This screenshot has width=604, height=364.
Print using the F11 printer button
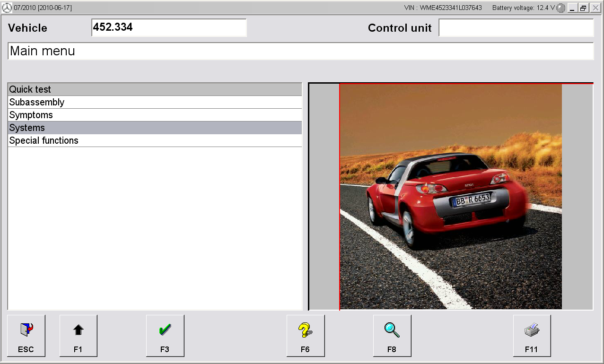[x=532, y=336]
